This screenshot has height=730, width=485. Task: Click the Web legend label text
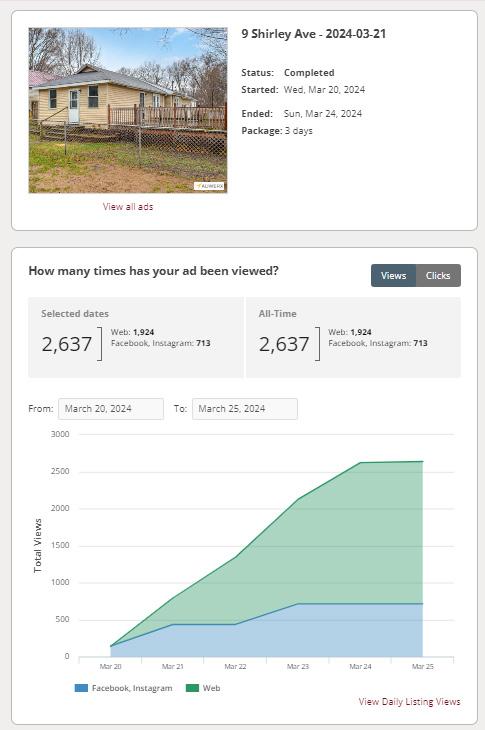(x=211, y=688)
